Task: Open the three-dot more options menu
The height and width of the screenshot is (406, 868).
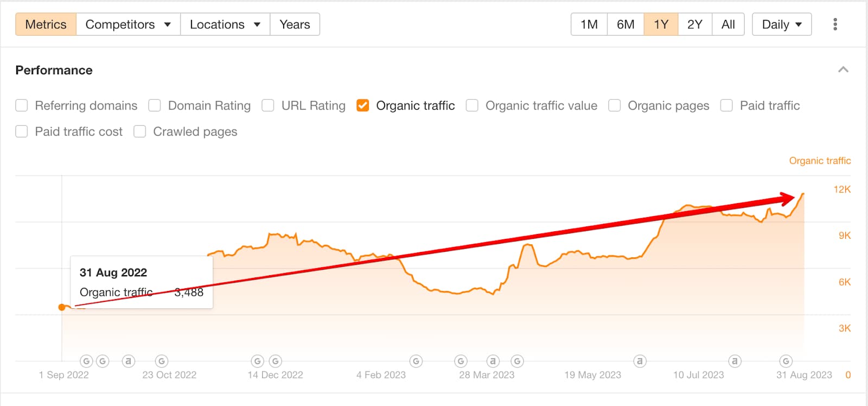Action: click(x=835, y=24)
